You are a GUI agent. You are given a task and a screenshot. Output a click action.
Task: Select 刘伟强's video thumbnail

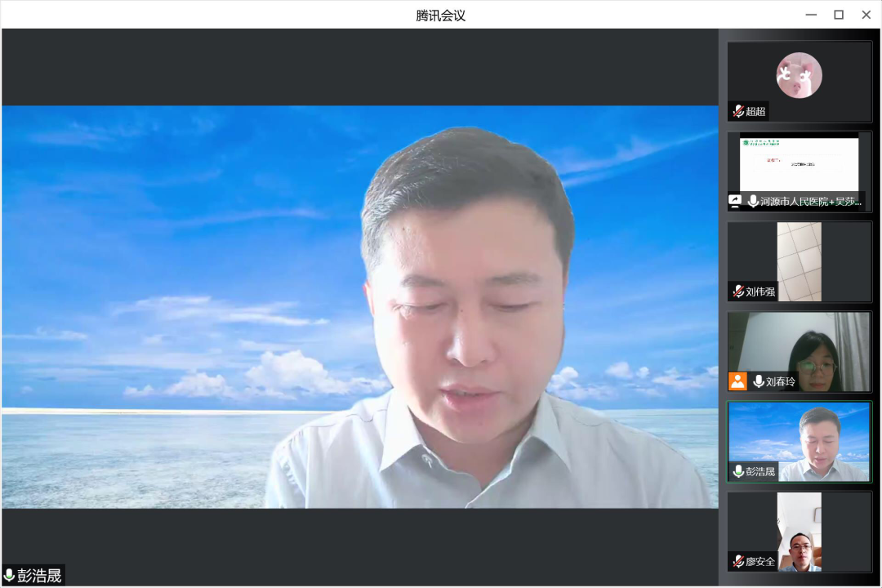pos(799,260)
